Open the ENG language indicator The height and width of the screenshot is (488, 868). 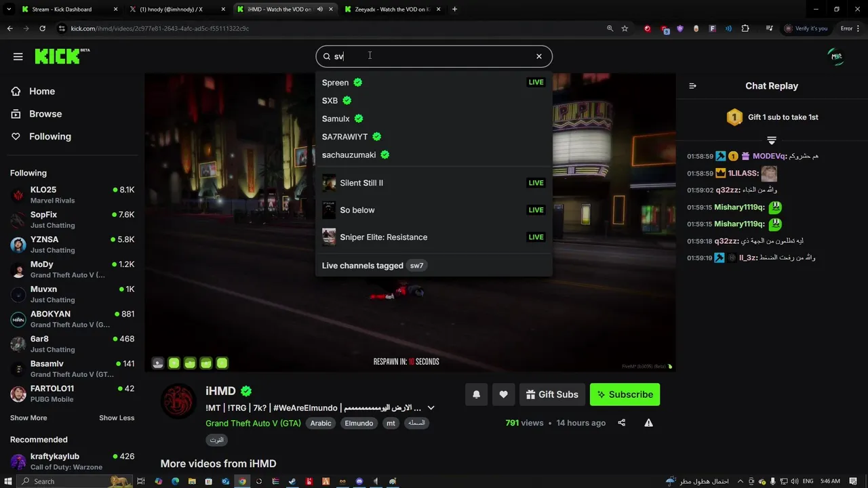point(808,481)
